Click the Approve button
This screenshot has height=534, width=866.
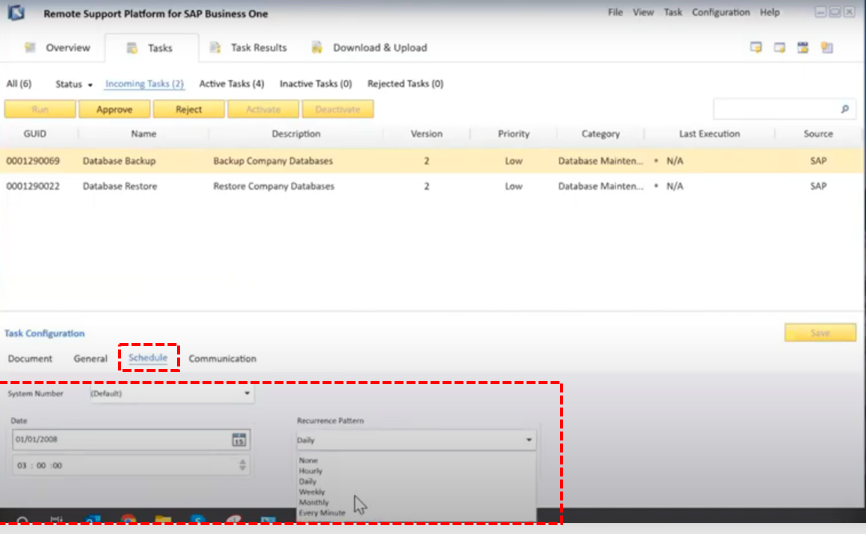(114, 109)
